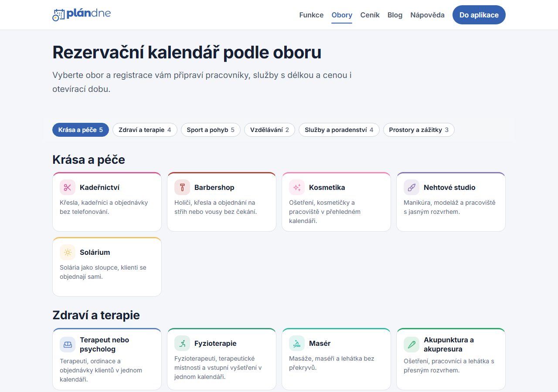Select the Zdraví a terapie filter chip
The height and width of the screenshot is (392, 558).
pos(145,130)
